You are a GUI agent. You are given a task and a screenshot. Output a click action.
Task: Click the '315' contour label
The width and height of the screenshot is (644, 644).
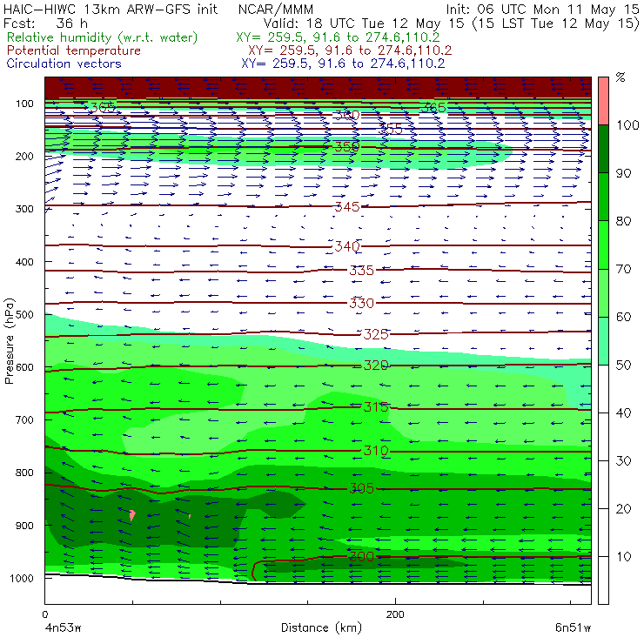(376, 407)
